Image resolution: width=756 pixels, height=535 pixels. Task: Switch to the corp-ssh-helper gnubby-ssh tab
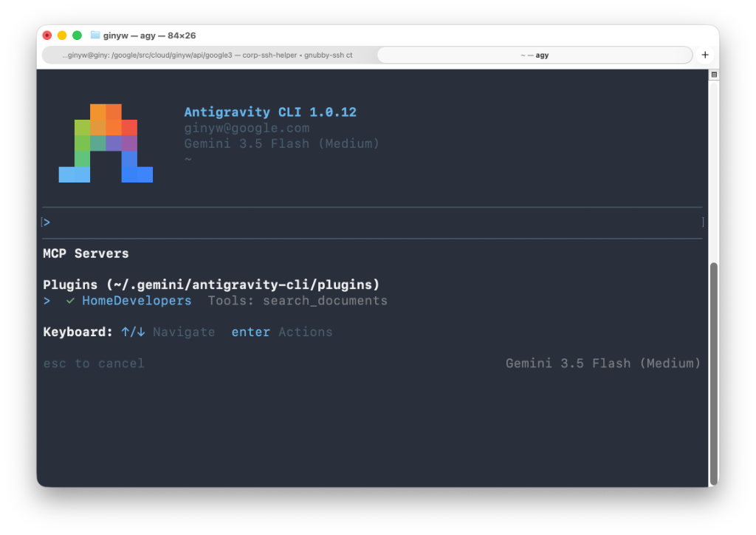[x=207, y=55]
